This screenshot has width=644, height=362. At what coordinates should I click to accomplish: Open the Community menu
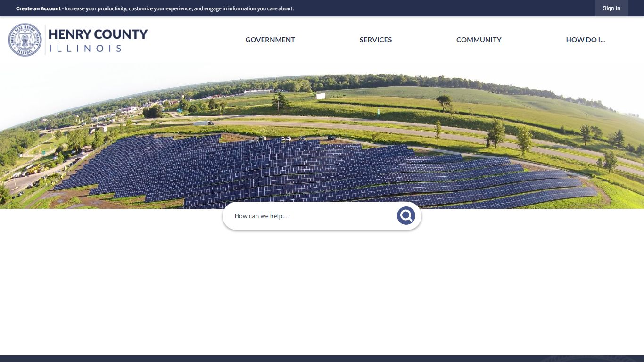479,40
